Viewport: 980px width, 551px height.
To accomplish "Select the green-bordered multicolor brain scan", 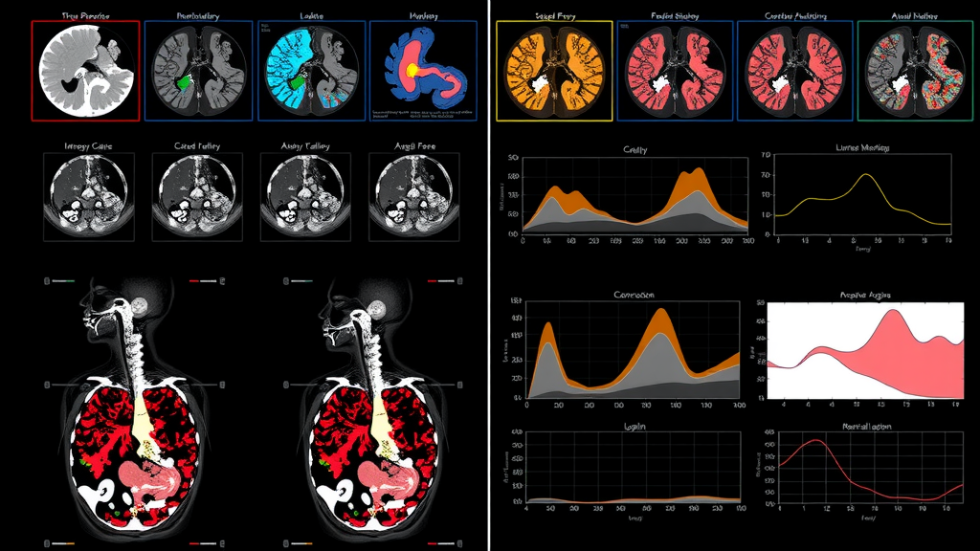I will (913, 73).
